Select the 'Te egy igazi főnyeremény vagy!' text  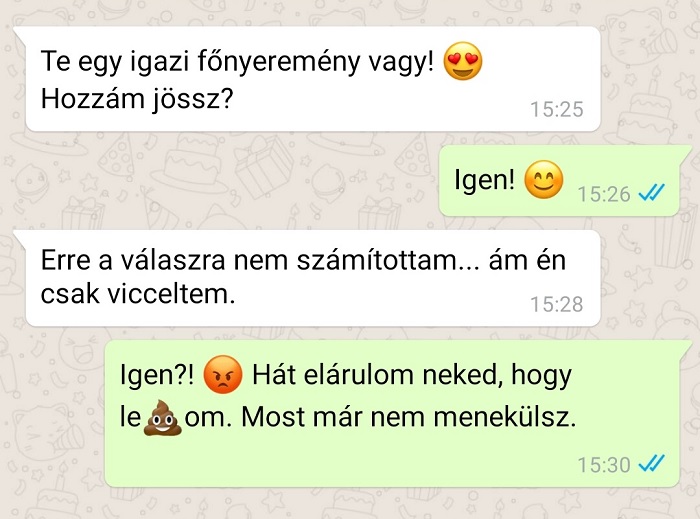point(237,62)
